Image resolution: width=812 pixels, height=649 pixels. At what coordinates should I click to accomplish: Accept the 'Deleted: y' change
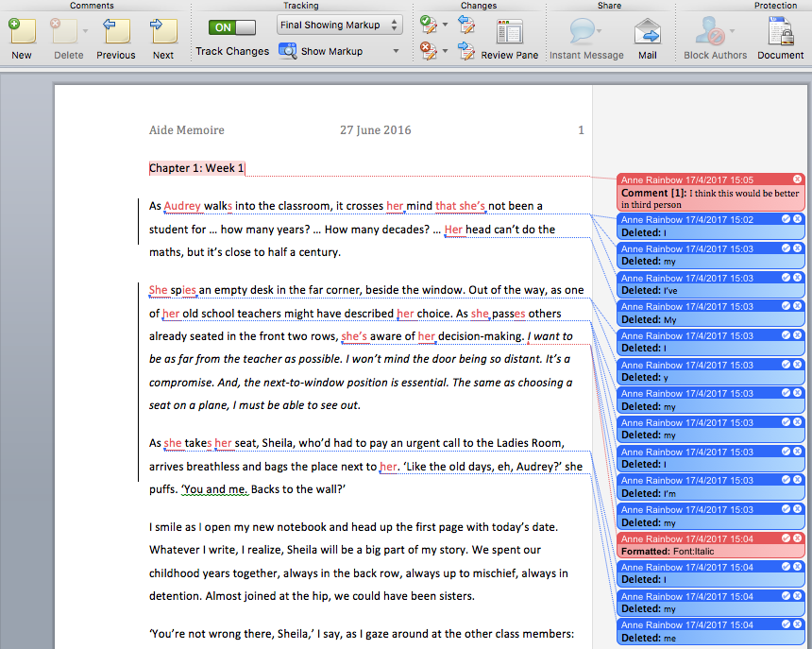[x=787, y=364]
